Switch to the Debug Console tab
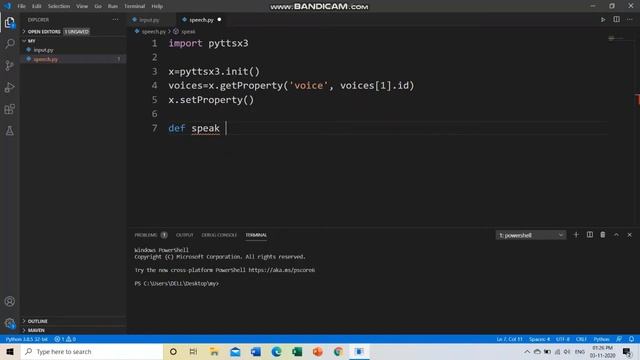Image resolution: width=640 pixels, height=360 pixels. pos(219,235)
